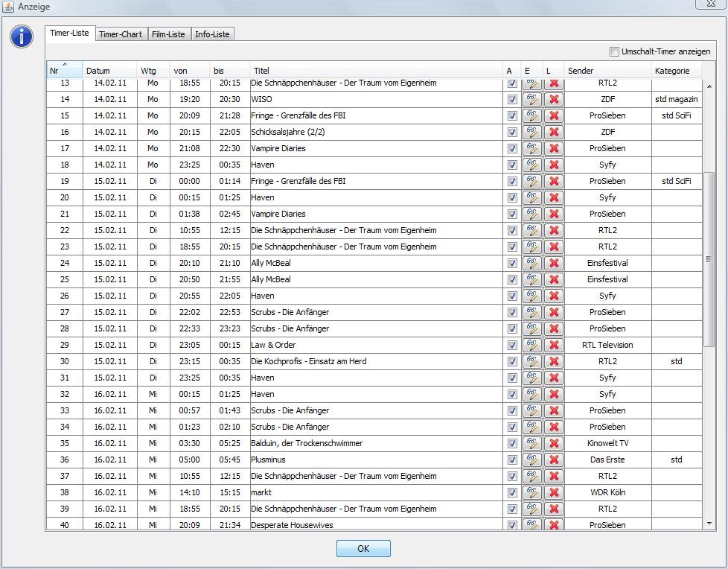Sort by the bis column header

point(230,71)
